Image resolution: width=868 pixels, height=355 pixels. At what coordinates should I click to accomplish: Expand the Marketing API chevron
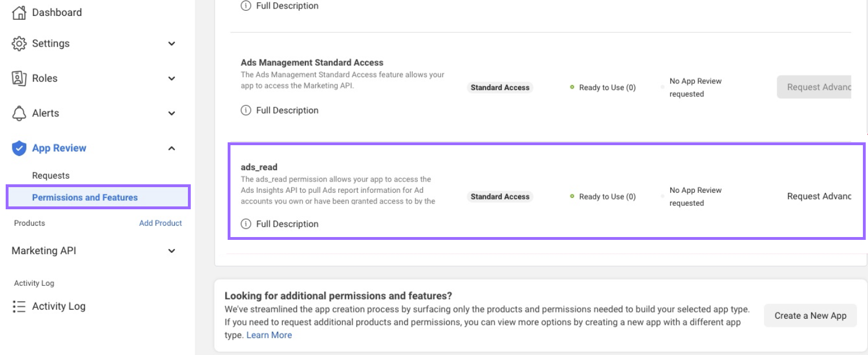click(171, 251)
